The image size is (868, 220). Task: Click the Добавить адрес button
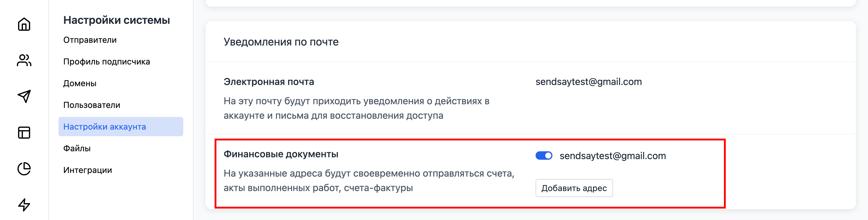pyautogui.click(x=574, y=188)
